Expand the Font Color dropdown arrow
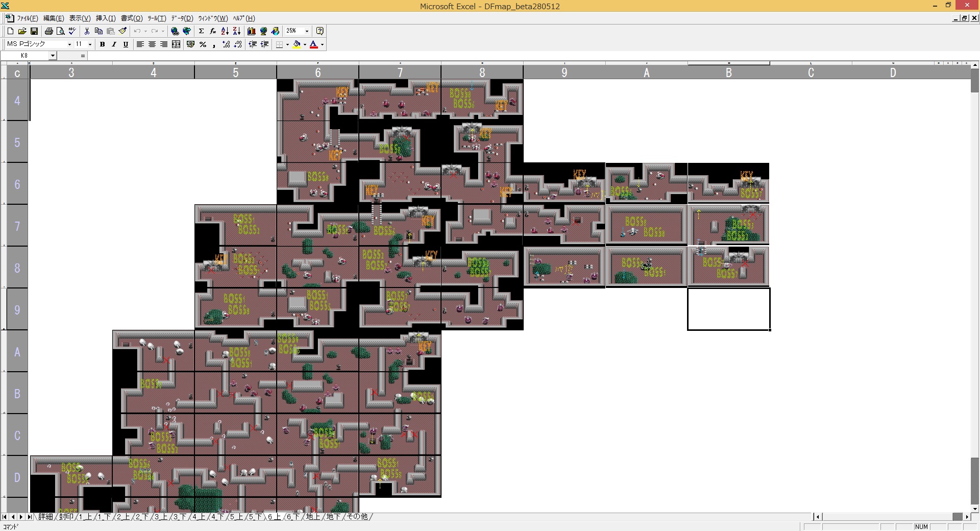 click(322, 44)
